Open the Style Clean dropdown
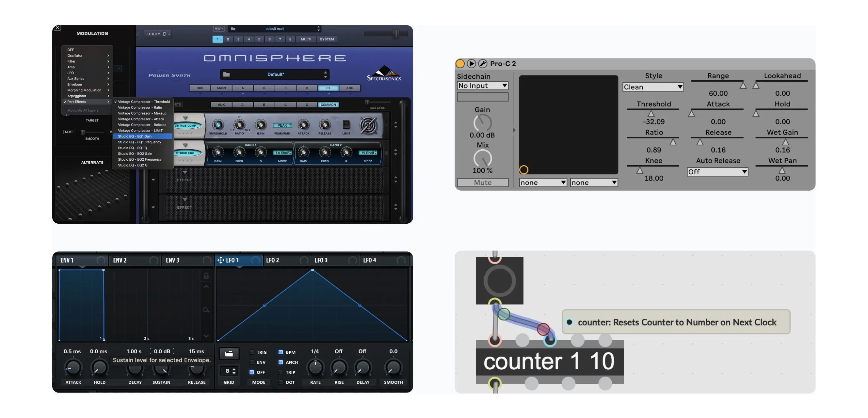Viewport: 868px width, 418px height. 653,87
